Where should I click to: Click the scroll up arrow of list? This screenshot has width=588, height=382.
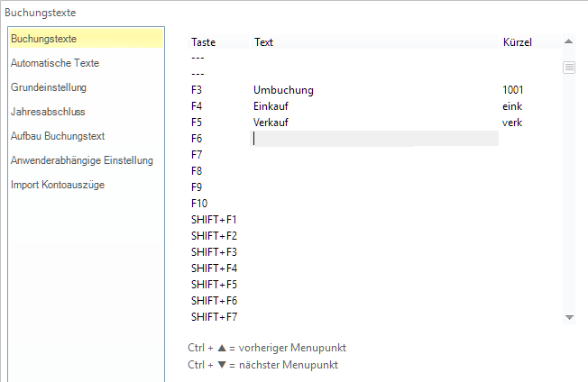coord(569,41)
